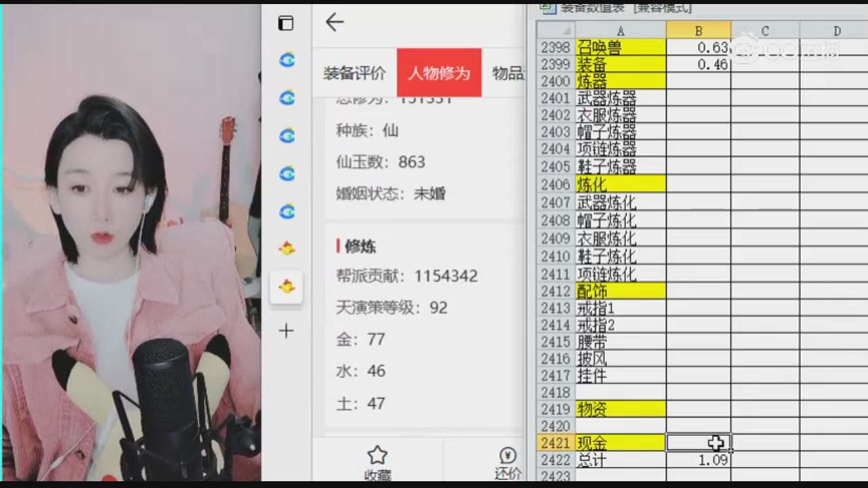Click the 婚姻状态: 未婚 line
This screenshot has width=868, height=488.
click(x=391, y=194)
